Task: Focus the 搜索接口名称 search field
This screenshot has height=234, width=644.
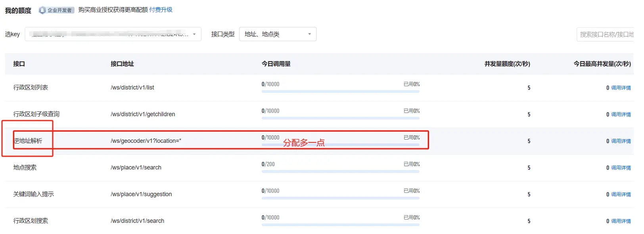Action: (x=606, y=35)
